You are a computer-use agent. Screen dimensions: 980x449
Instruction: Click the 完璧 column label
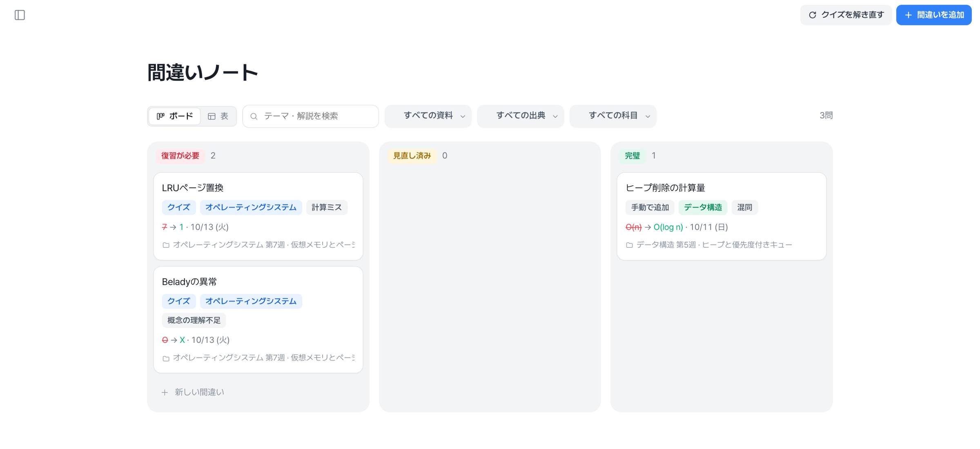point(632,156)
